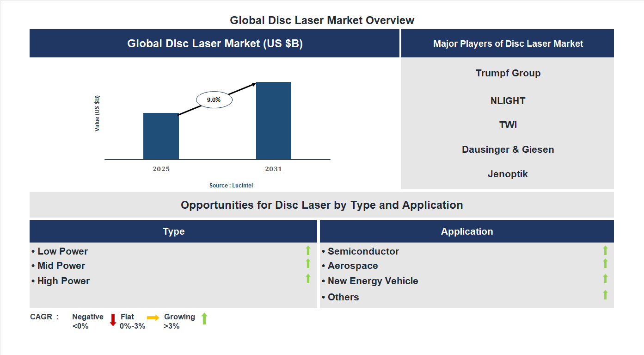This screenshot has height=355, width=644.
Task: Switch to the Type panel header
Action: pyautogui.click(x=173, y=231)
